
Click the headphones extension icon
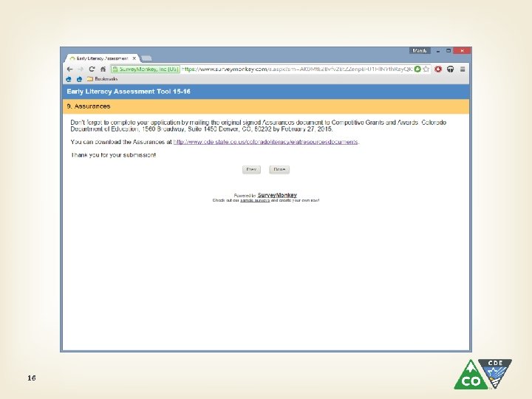click(450, 69)
